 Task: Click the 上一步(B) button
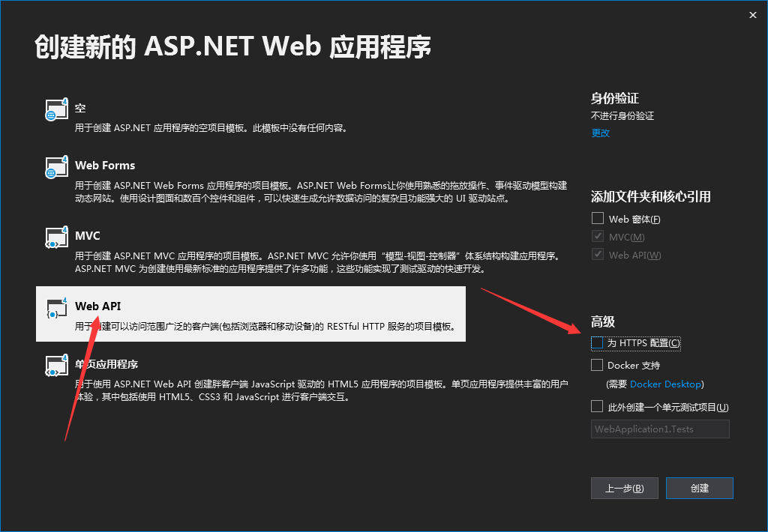pos(625,488)
